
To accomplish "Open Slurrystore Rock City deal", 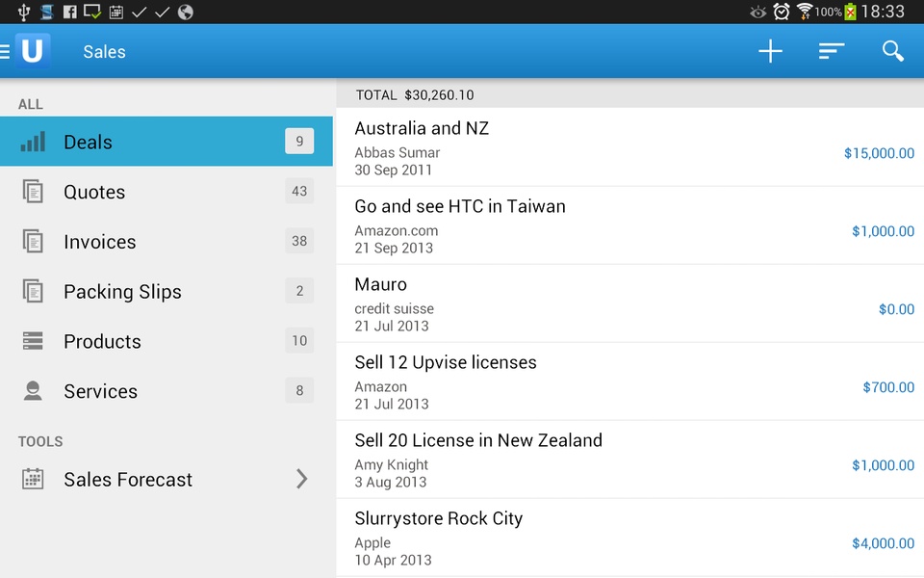I will [629, 538].
